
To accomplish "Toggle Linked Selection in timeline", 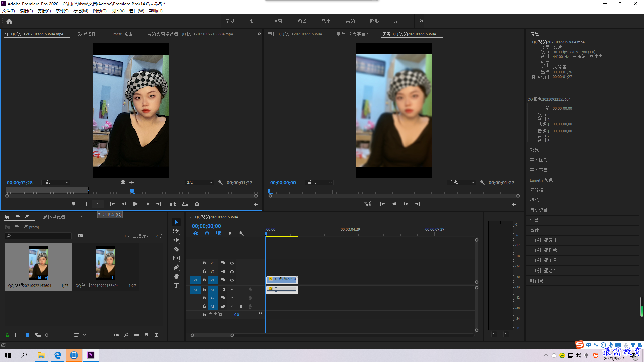I will click(218, 233).
